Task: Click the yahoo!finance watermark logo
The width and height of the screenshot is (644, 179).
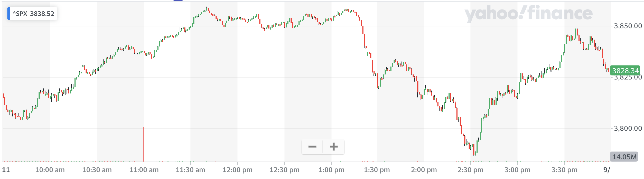Action: pos(528,14)
